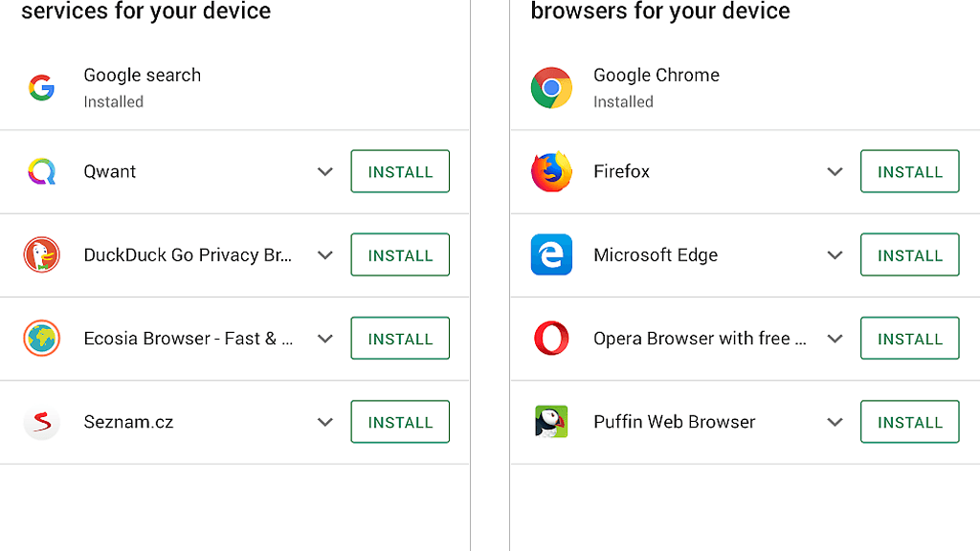
Task: Click the Google search G icon
Action: [x=41, y=88]
